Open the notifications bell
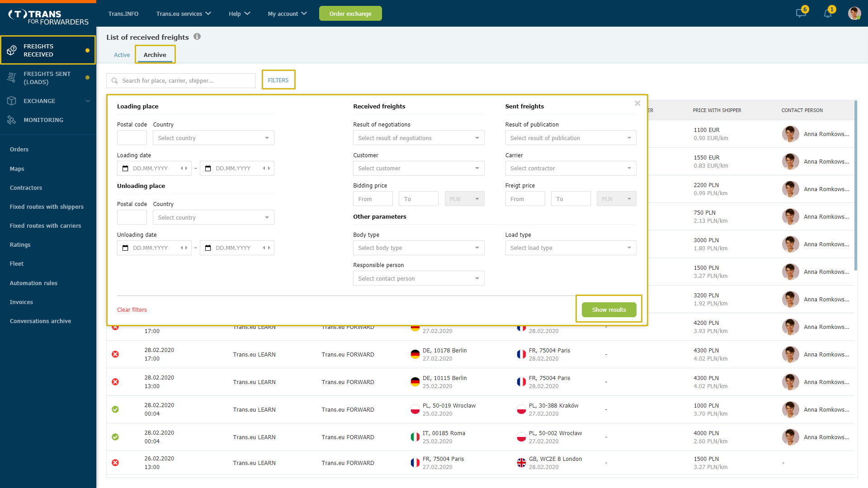 (828, 13)
